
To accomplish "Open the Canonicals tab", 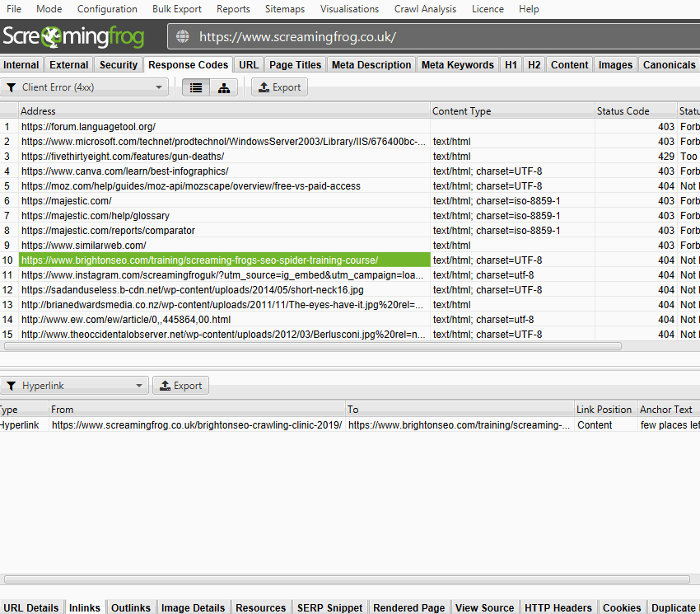I will [669, 65].
